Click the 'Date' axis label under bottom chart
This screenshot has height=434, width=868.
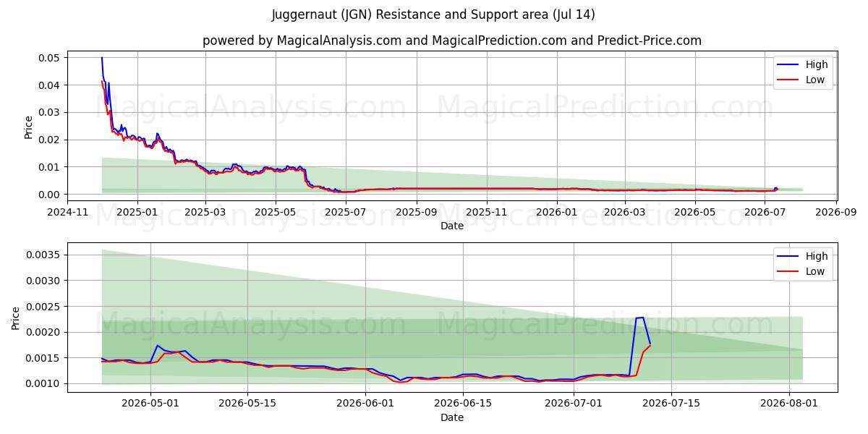click(452, 417)
